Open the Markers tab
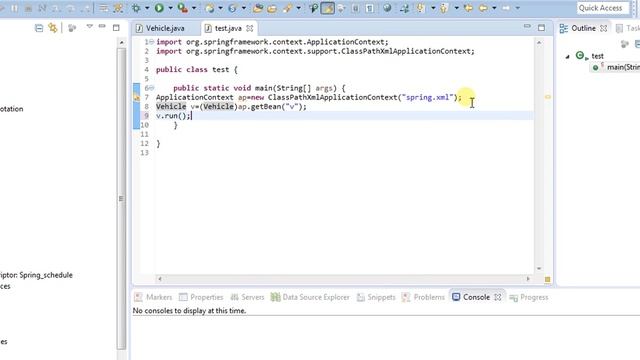Viewport: 640px width, 360px height. [153, 297]
